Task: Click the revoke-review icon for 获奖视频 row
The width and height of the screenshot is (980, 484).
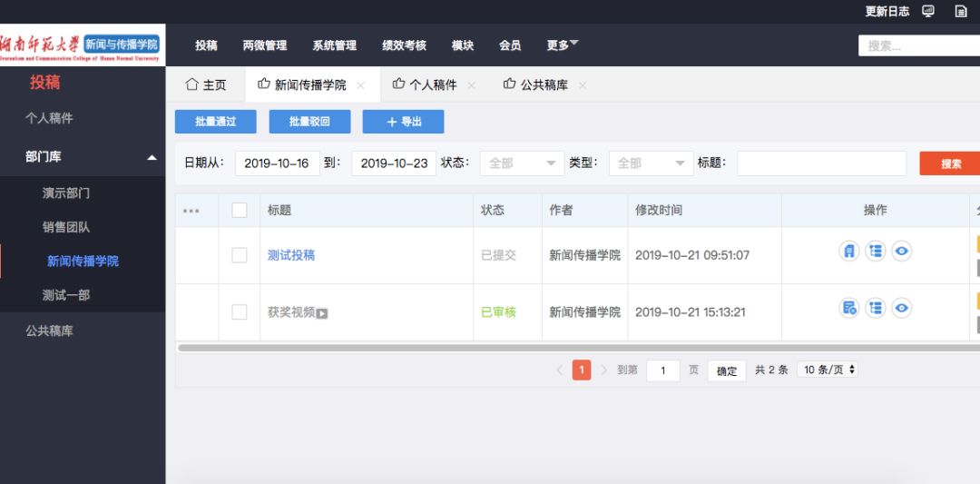Action: point(849,309)
